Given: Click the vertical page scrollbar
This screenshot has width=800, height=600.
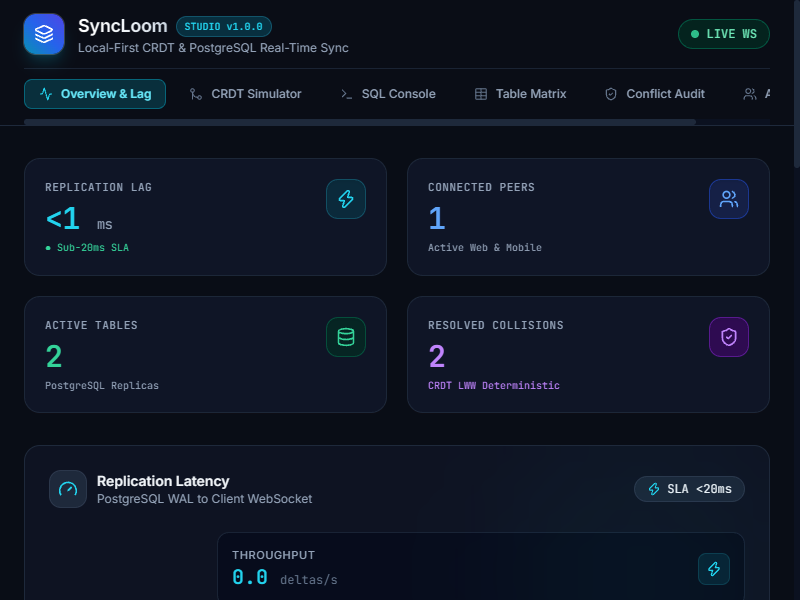Looking at the screenshot, I should tap(797, 84).
